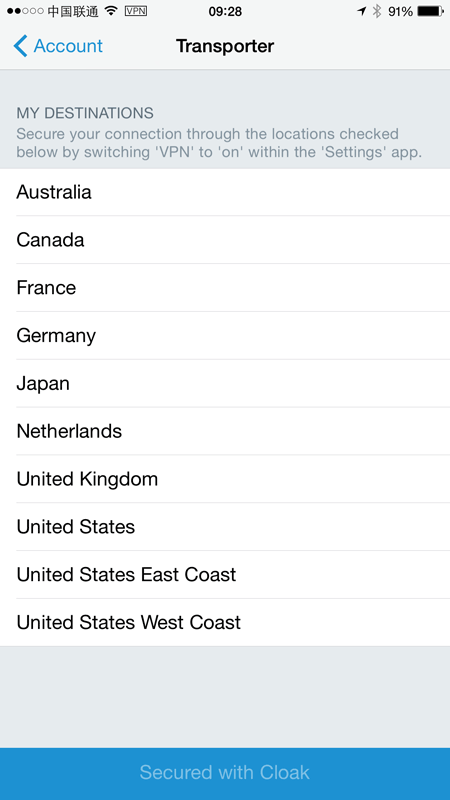Tap the cellular signal strength dots
This screenshot has height=800, width=450.
tap(25, 11)
